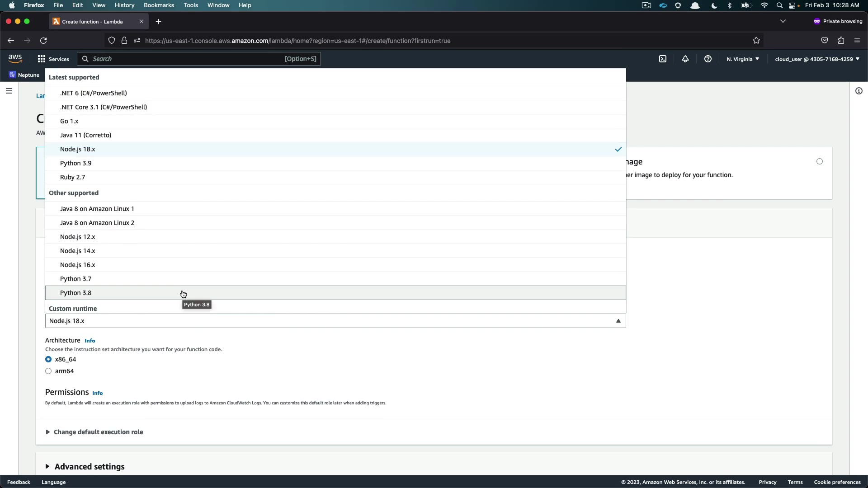
Task: Open the Services grid menu
Action: pos(53,59)
